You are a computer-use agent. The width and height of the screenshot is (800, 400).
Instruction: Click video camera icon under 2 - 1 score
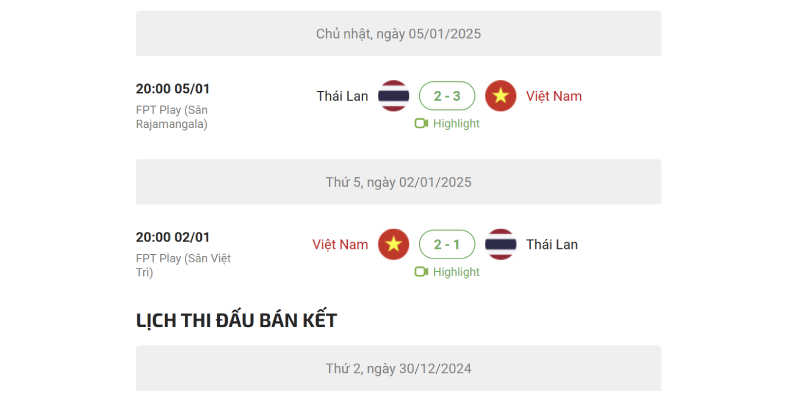pos(421,272)
